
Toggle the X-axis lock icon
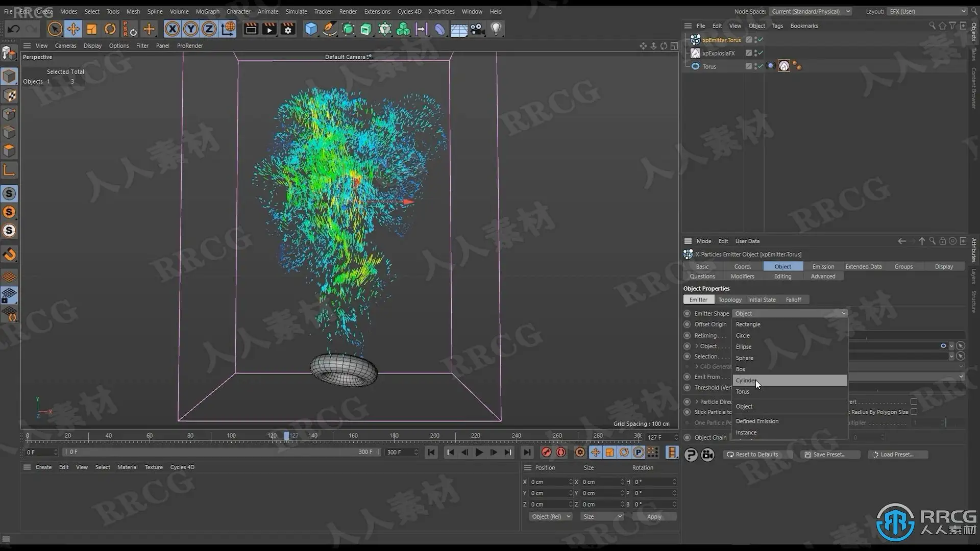pyautogui.click(x=172, y=29)
